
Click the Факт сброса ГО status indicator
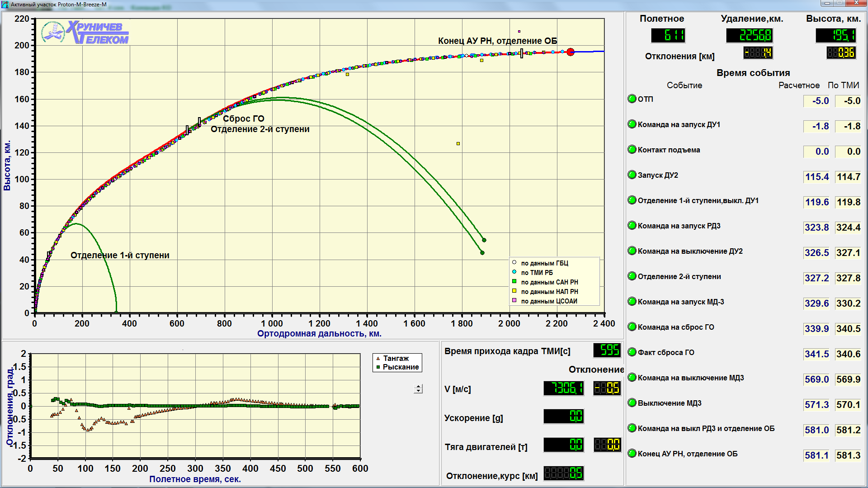[632, 352]
